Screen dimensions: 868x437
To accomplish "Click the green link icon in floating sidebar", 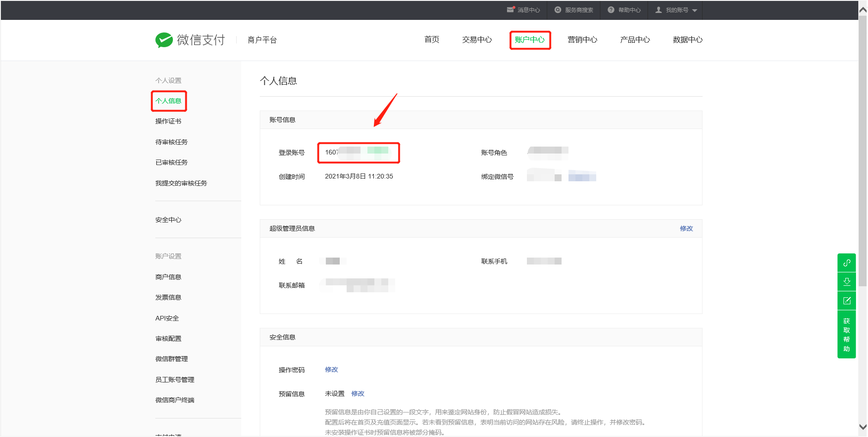I will [847, 263].
